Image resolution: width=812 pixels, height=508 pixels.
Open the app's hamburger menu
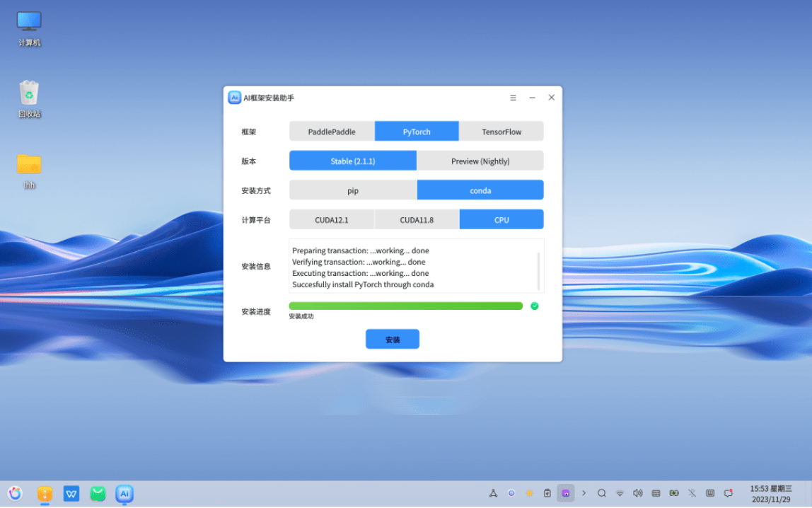[x=513, y=98]
